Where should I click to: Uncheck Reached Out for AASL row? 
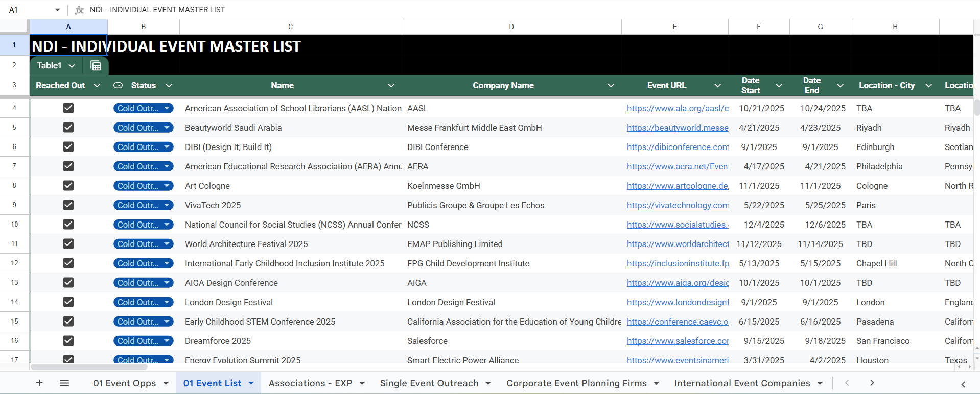(x=68, y=108)
